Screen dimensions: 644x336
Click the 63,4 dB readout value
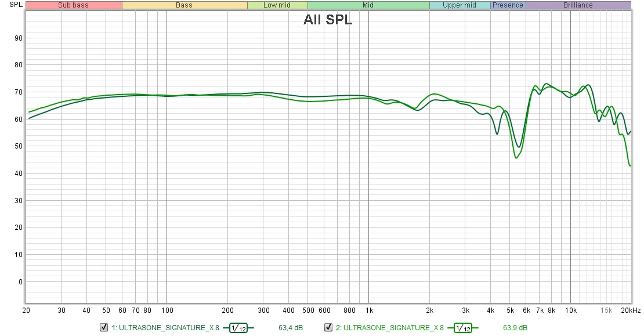290,328
